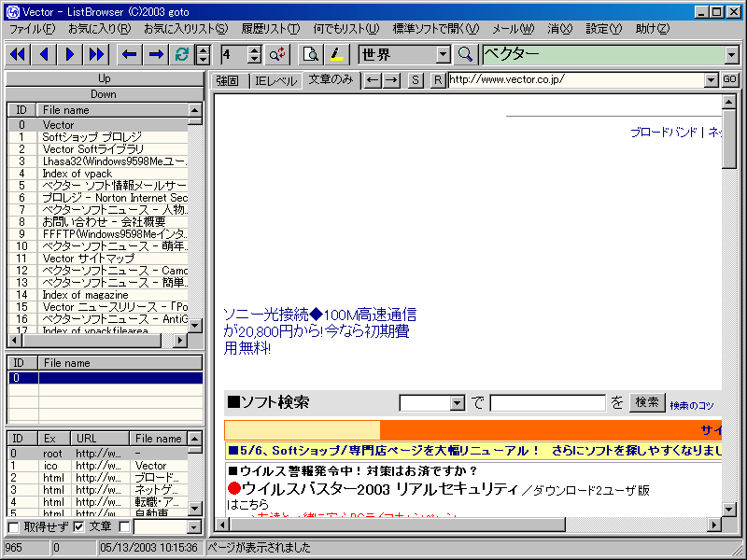The width and height of the screenshot is (747, 560).
Task: Jump to first item with double-left arrow
Action: [x=18, y=54]
